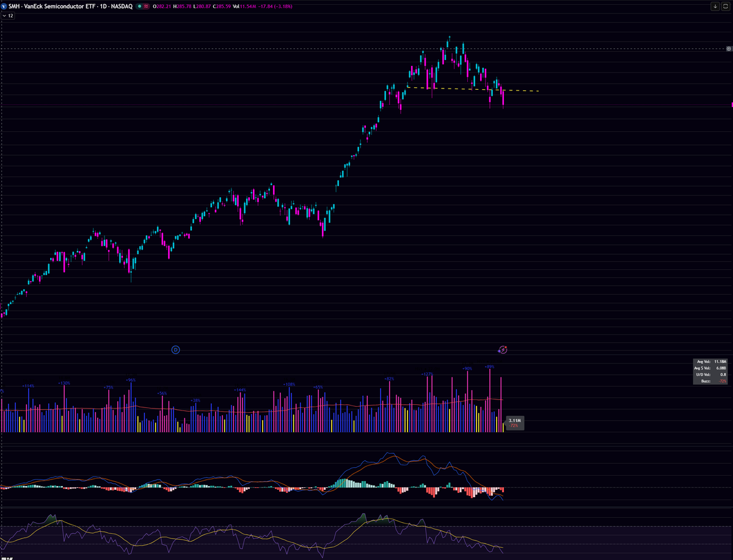Click the Buzz -72% value
Viewport: 733px width, 560px height.
point(723,380)
